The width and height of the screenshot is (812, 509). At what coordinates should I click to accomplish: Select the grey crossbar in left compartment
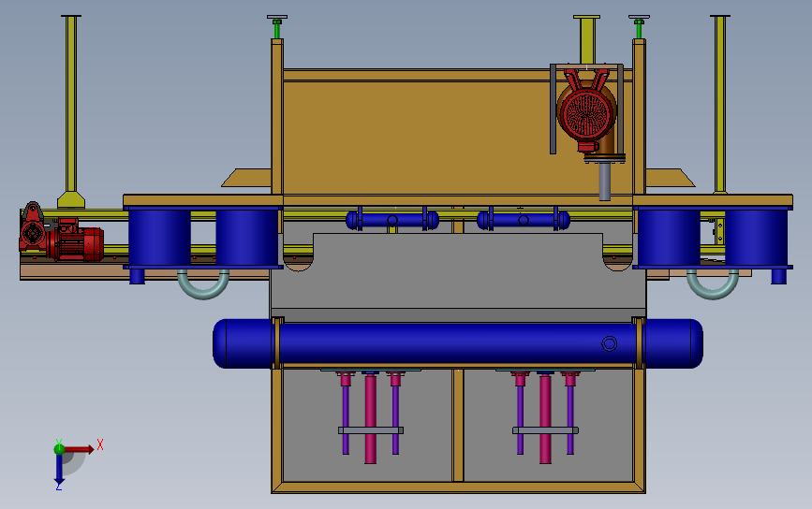pyautogui.click(x=371, y=430)
